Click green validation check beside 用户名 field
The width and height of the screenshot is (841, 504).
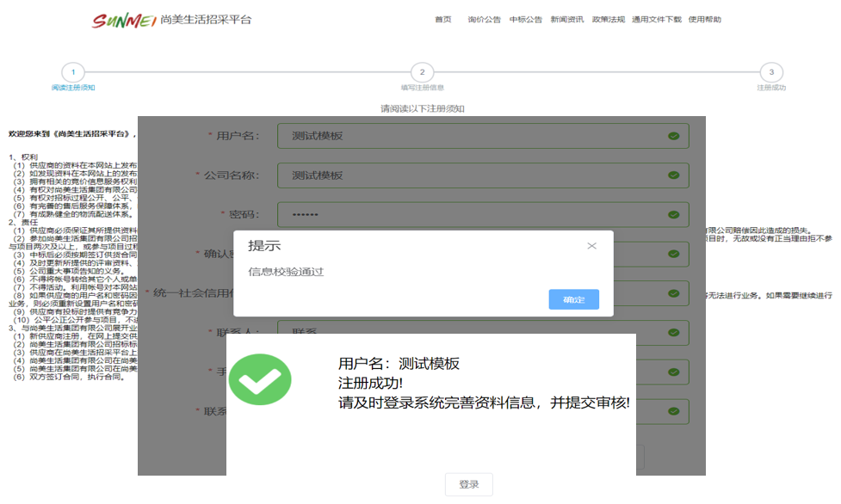point(674,136)
